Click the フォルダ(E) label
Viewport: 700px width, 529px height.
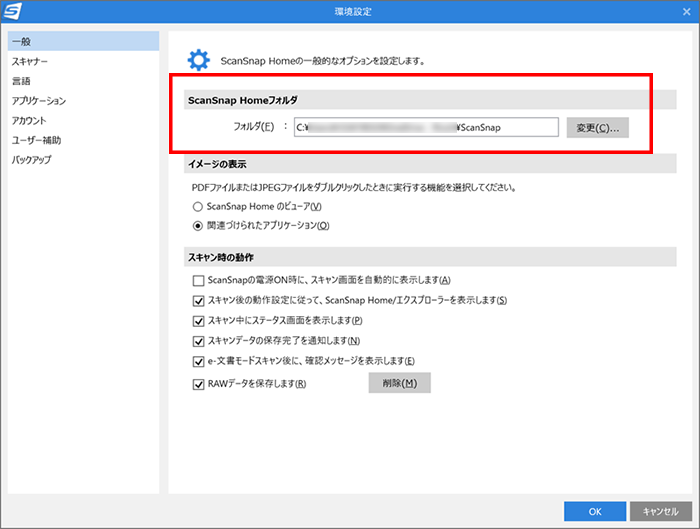(254, 127)
